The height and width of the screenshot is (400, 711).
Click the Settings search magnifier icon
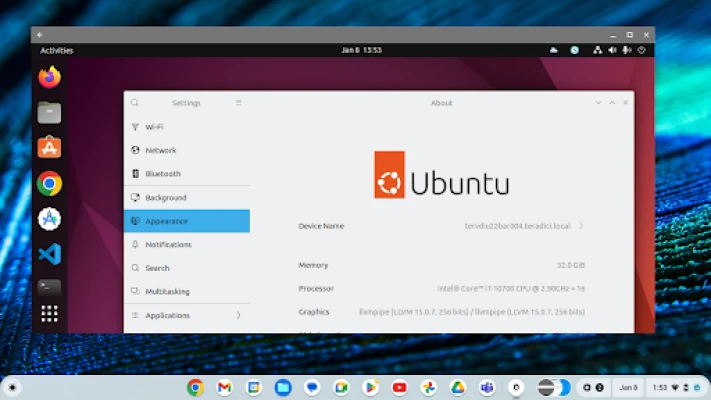tap(135, 103)
